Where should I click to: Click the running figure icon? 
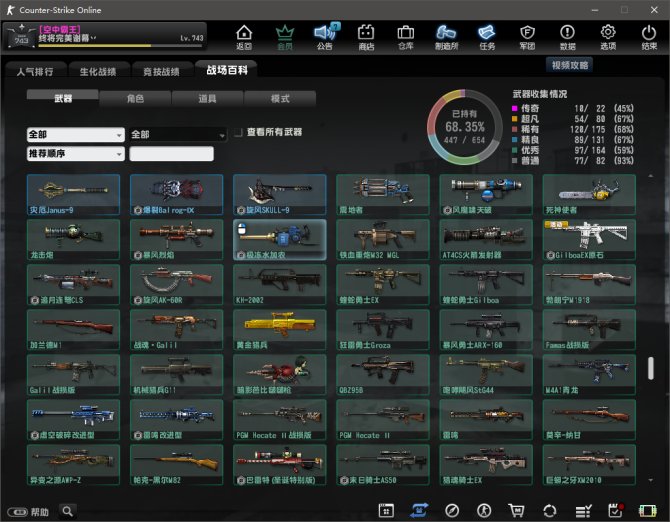click(x=484, y=510)
